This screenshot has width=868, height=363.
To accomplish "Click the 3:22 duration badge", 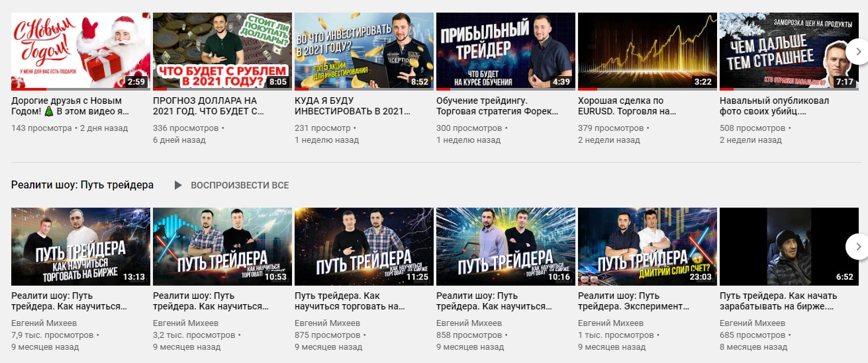I will (x=702, y=82).
